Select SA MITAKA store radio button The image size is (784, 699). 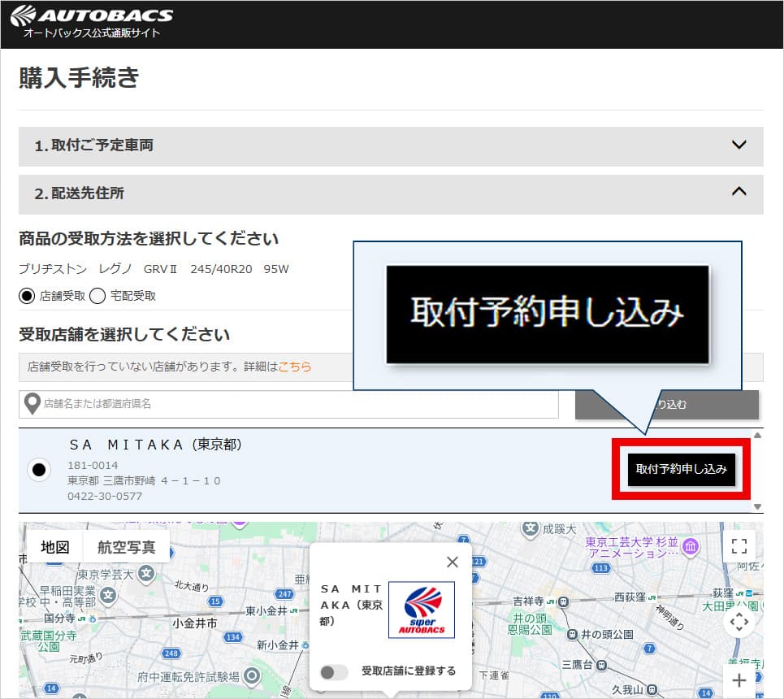coord(39,469)
